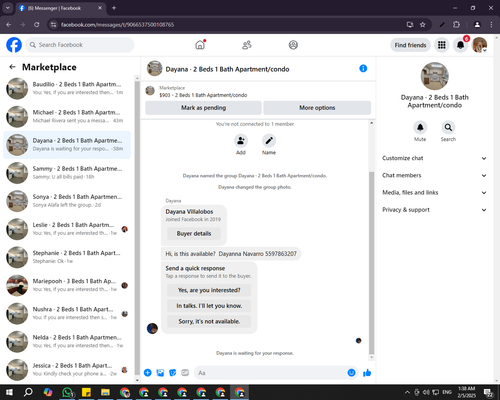Open the profile circle icon in top navigation
The image size is (500, 400).
293,45
